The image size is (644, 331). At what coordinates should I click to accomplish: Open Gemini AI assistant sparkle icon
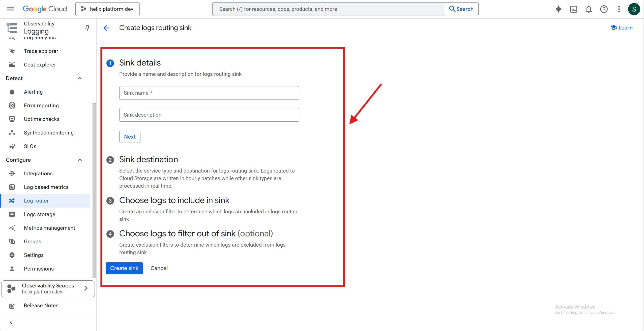click(558, 9)
